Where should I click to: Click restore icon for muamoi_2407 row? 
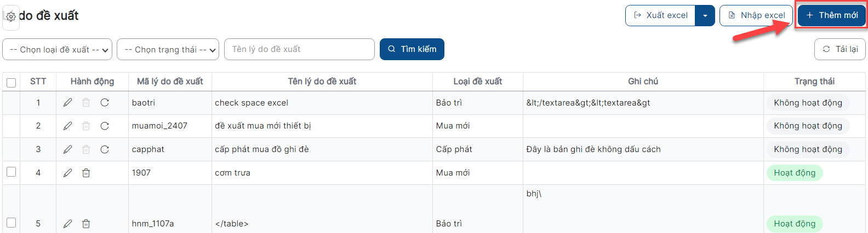click(105, 126)
